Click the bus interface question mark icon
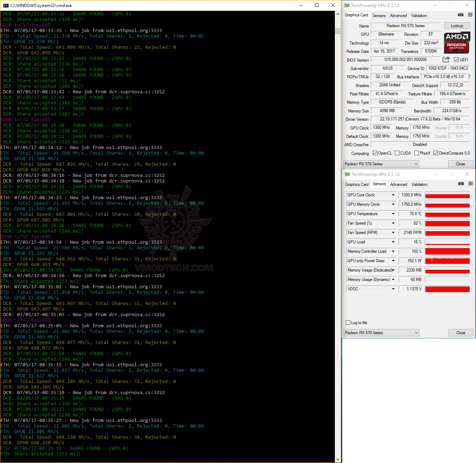476x463 pixels. click(x=469, y=77)
